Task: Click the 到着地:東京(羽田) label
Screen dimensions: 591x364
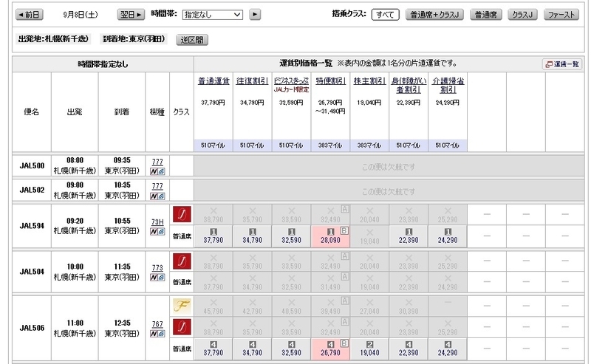Action: [x=134, y=39]
